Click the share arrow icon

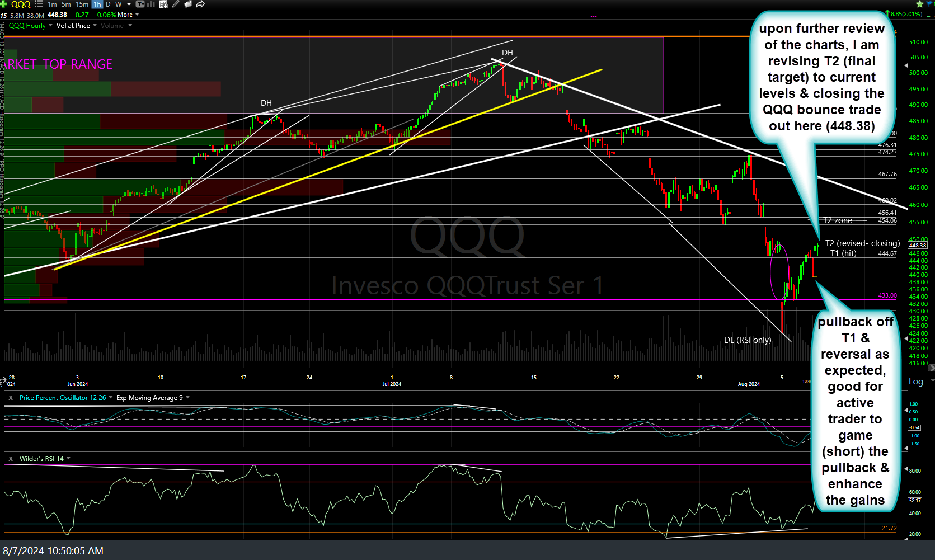tap(200, 4)
